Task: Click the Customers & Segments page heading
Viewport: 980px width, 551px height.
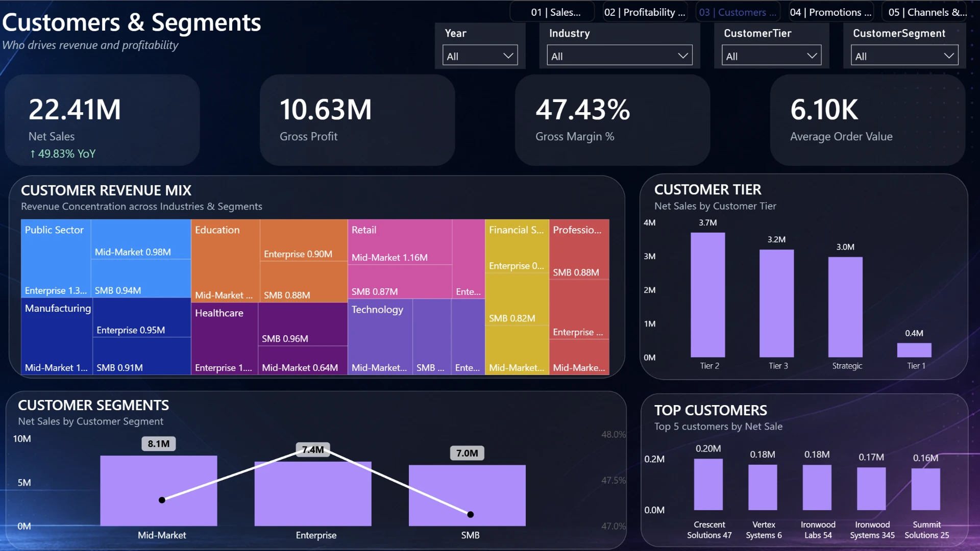Action: pyautogui.click(x=132, y=22)
